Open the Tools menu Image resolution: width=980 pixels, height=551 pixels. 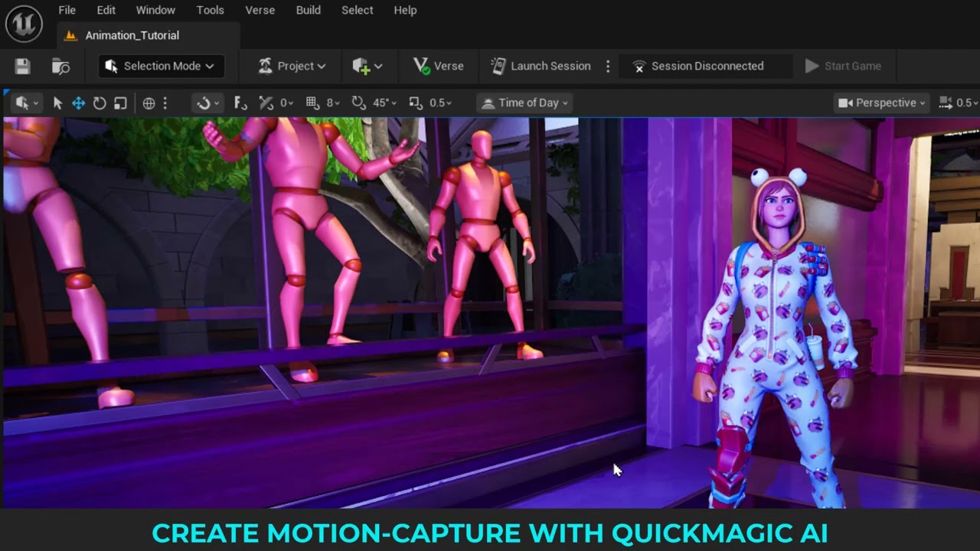point(210,10)
